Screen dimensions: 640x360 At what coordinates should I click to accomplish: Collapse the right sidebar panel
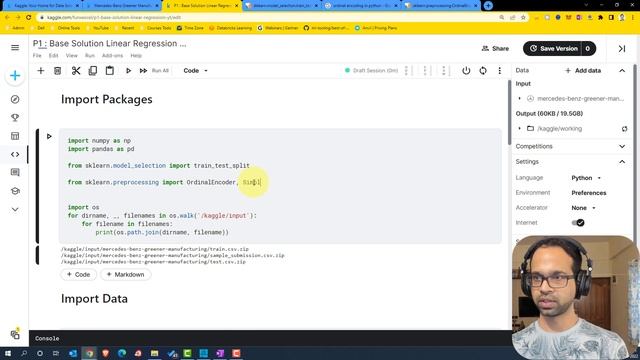point(622,49)
